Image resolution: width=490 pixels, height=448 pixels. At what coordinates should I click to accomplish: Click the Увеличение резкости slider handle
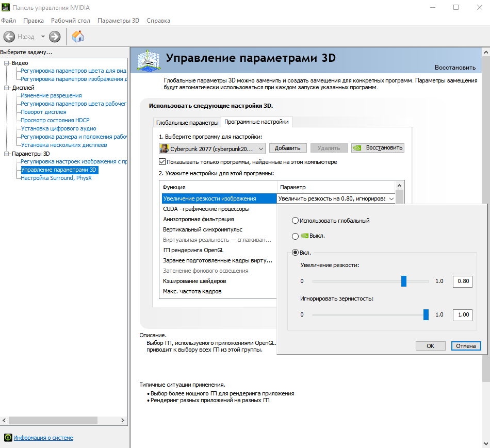[404, 281]
